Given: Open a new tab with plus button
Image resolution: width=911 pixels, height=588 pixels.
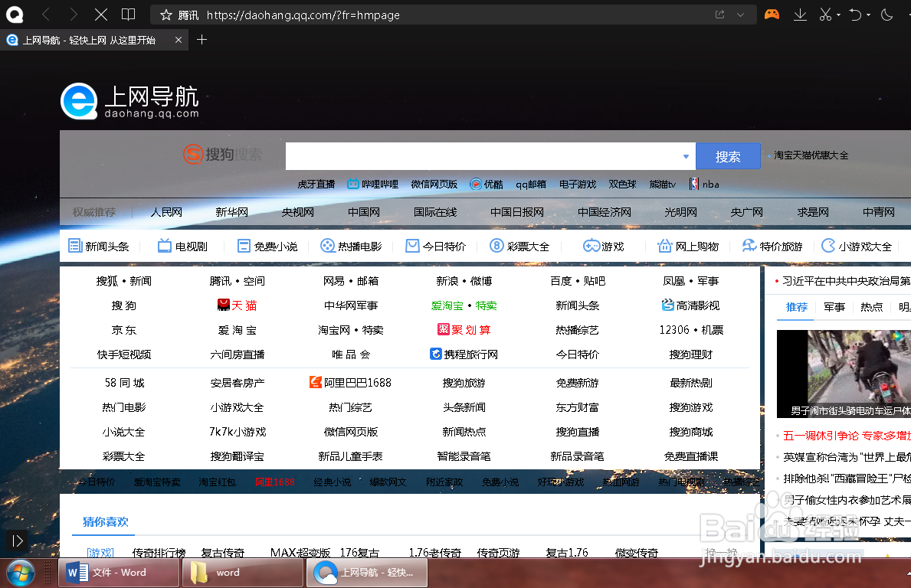Looking at the screenshot, I should coord(202,40).
